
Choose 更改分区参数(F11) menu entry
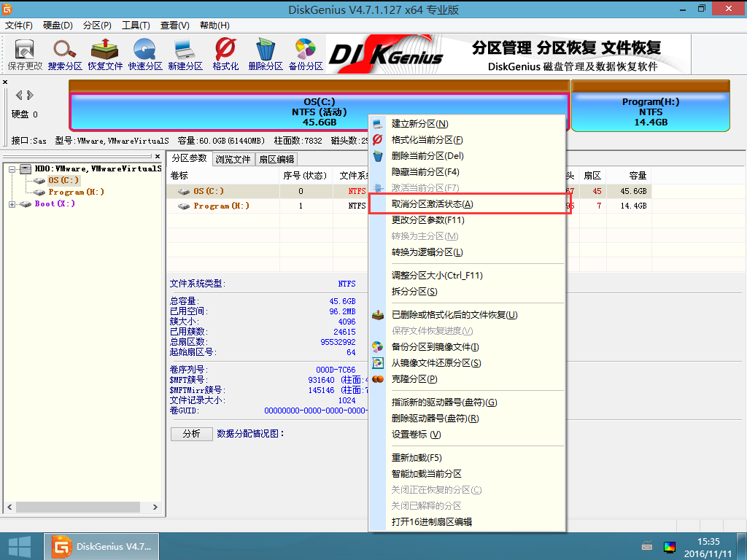(468, 220)
